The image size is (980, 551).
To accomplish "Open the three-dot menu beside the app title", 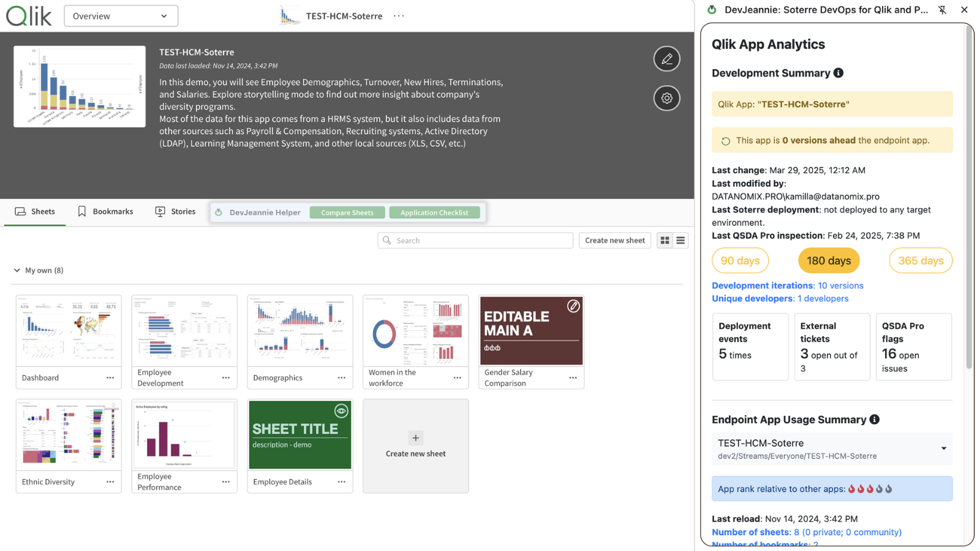I will (x=399, y=16).
